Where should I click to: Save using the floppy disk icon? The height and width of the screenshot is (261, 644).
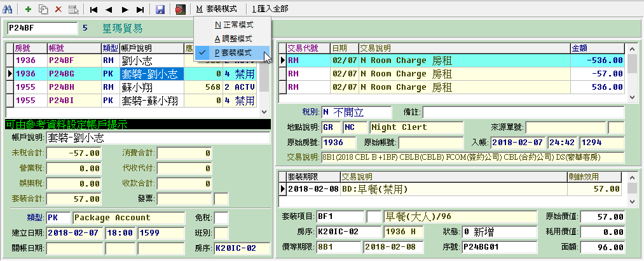click(x=160, y=10)
